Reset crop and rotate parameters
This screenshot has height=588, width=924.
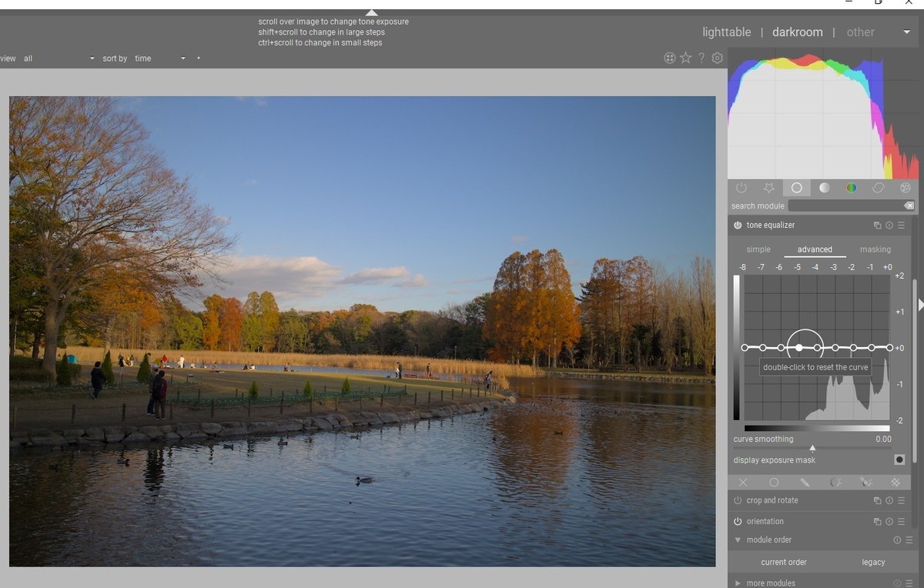[889, 500]
